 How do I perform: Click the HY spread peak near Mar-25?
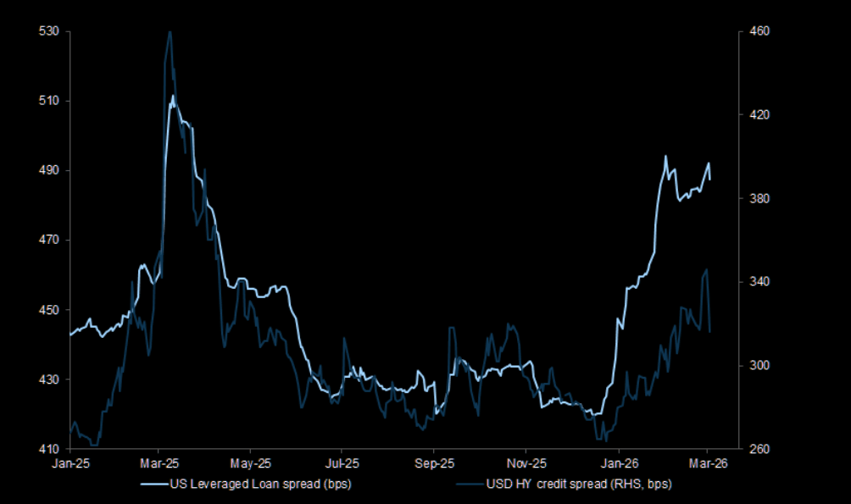click(x=170, y=33)
